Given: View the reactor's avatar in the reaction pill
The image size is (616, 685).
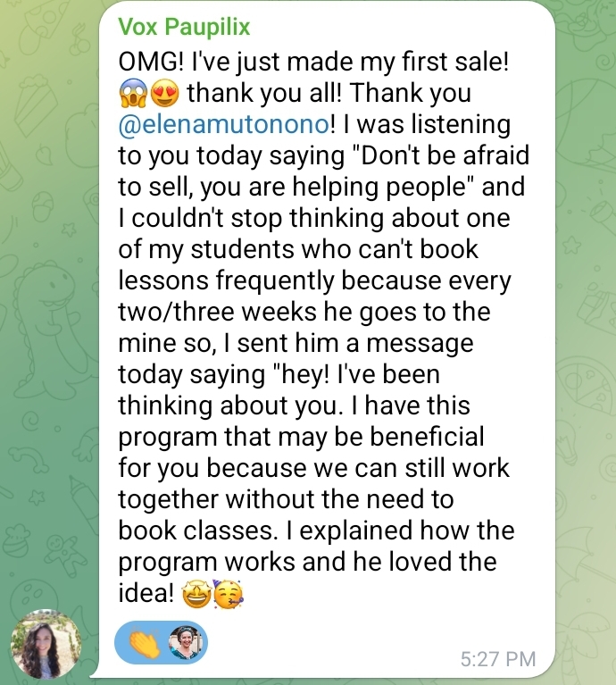Looking at the screenshot, I should coord(186,642).
